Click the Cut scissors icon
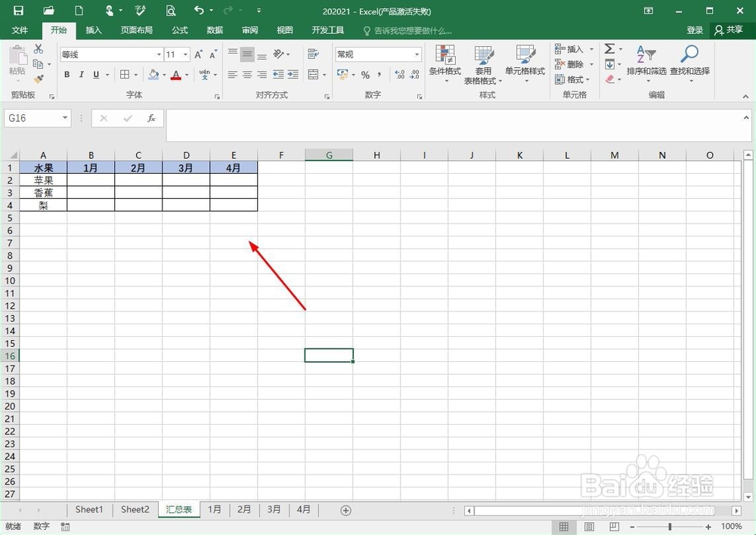 (39, 48)
